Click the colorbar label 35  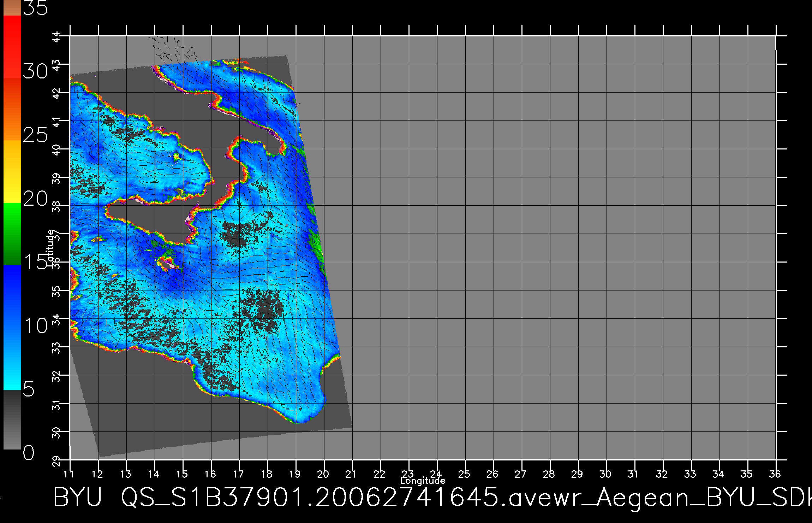click(x=35, y=8)
